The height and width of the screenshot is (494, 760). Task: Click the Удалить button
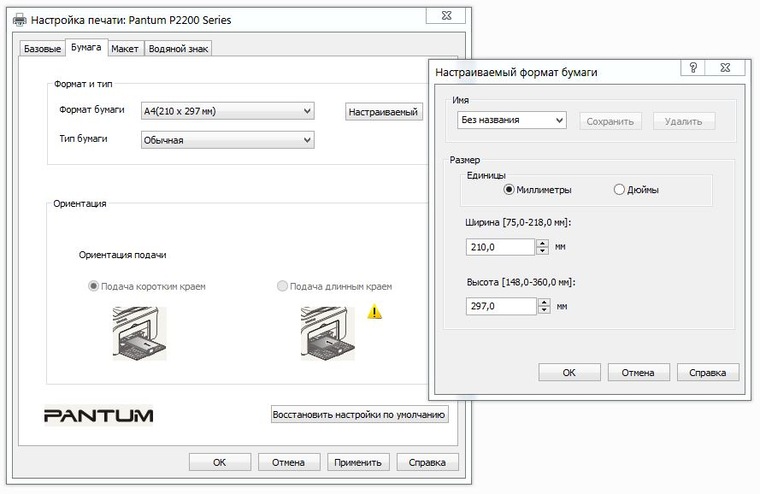(684, 121)
